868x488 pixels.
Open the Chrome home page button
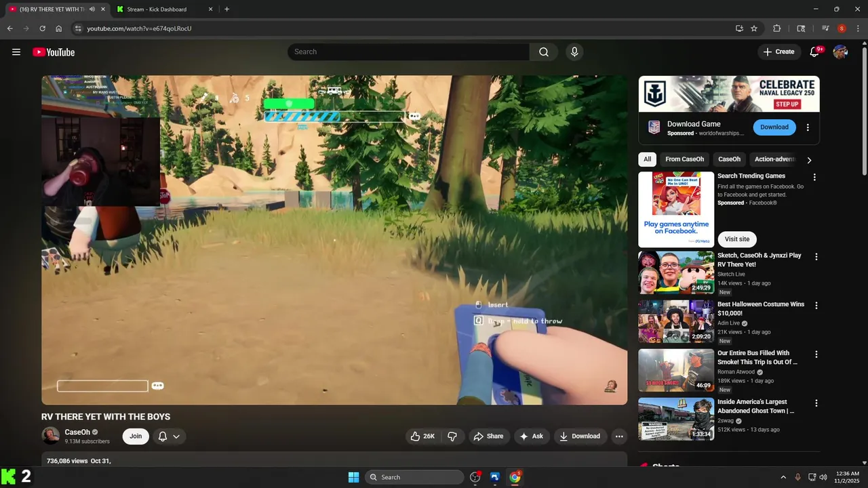pos(59,28)
